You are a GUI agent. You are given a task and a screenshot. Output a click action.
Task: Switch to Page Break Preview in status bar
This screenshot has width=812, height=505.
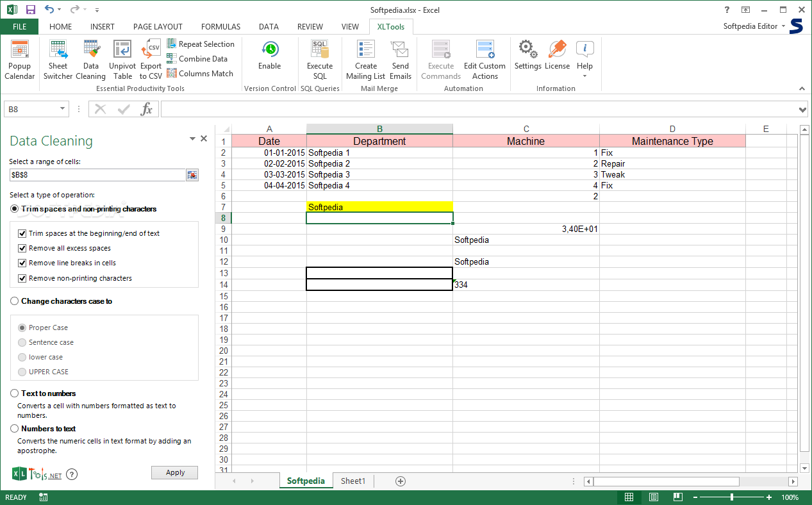677,497
